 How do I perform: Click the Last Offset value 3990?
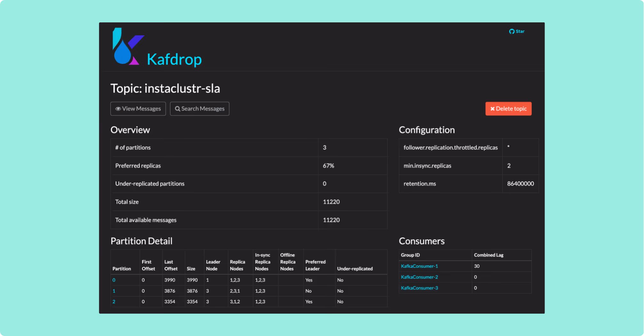[x=170, y=280]
